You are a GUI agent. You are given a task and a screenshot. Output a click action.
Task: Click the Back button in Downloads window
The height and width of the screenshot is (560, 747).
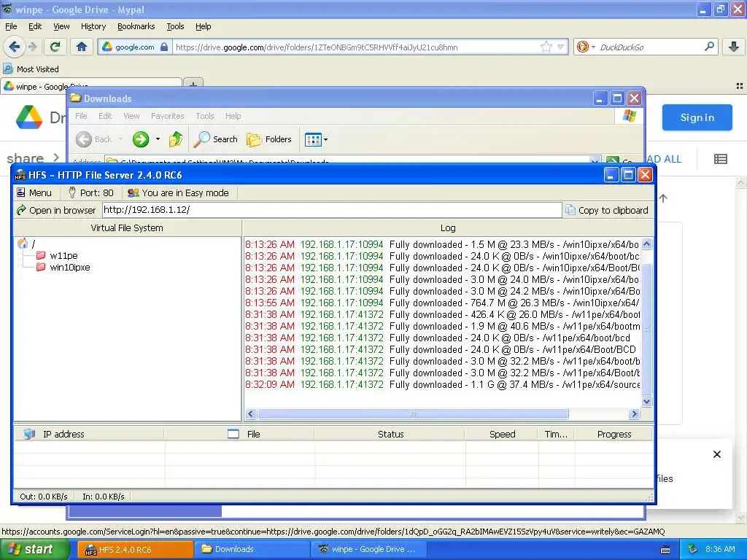tap(94, 139)
